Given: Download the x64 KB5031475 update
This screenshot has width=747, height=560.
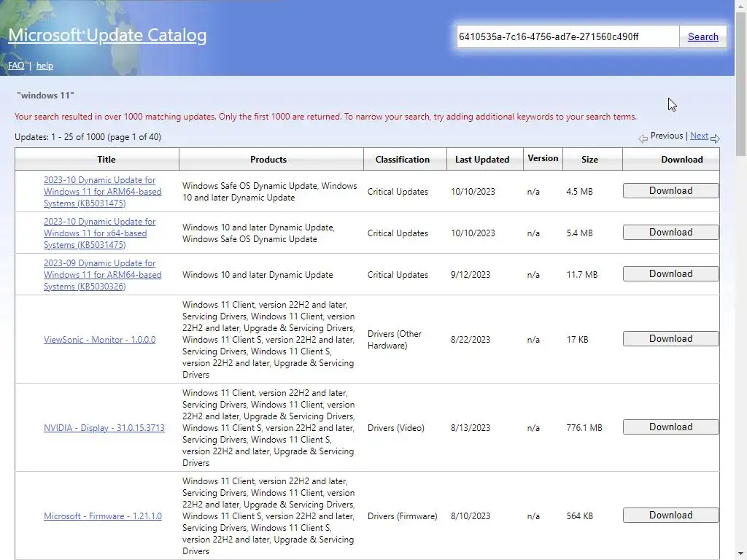Looking at the screenshot, I should coord(671,233).
